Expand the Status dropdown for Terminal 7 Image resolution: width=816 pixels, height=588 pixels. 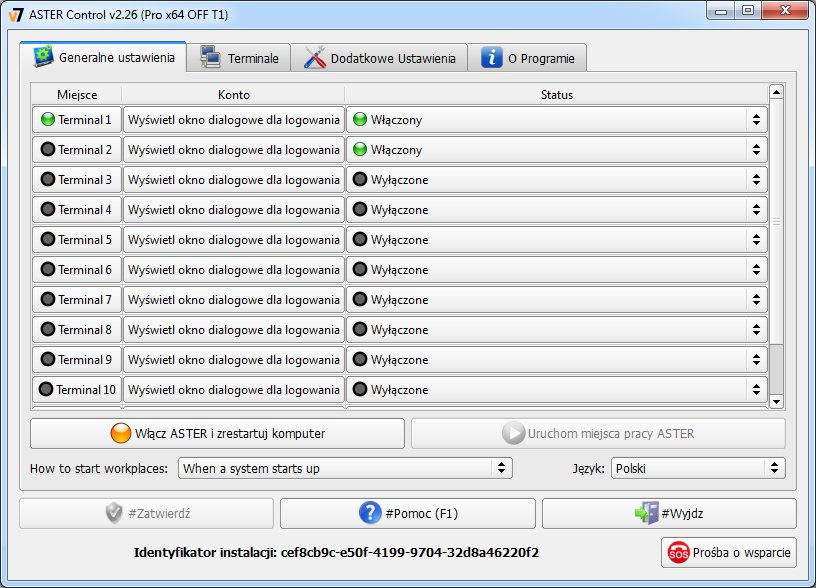(x=557, y=300)
